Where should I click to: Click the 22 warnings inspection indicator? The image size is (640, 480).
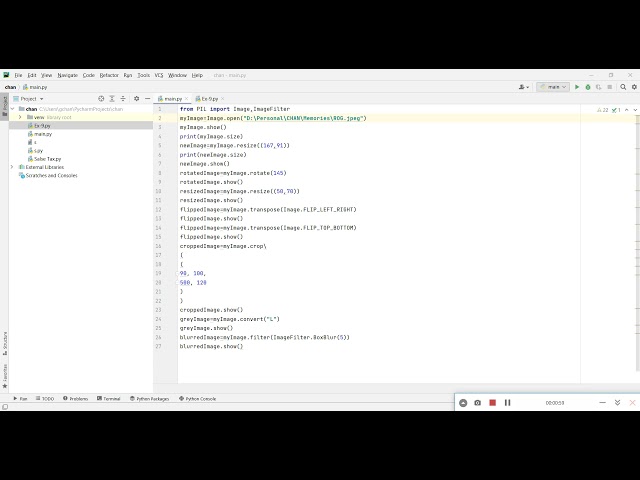coord(602,110)
